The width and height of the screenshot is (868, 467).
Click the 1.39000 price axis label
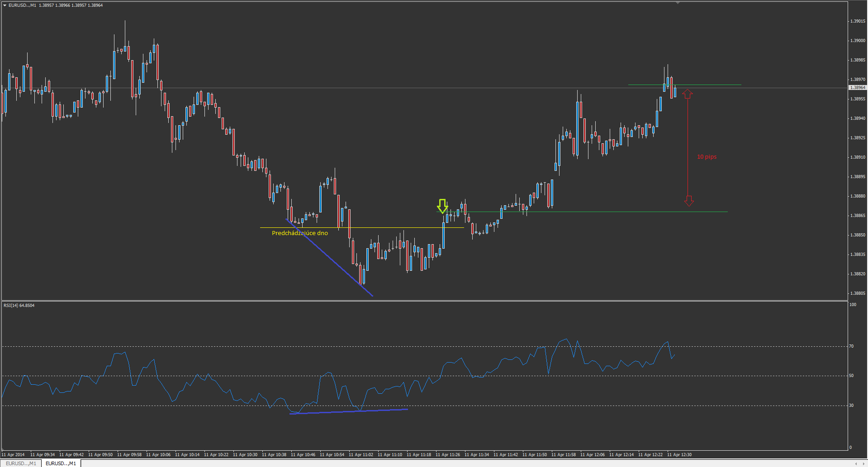point(858,41)
